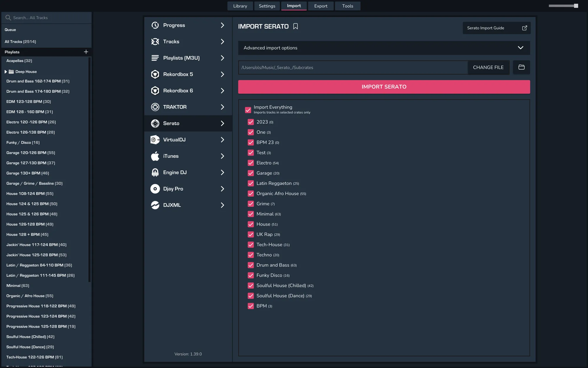The height and width of the screenshot is (368, 588).
Task: Click the bookmark icon beside Import Serato
Action: pyautogui.click(x=295, y=26)
